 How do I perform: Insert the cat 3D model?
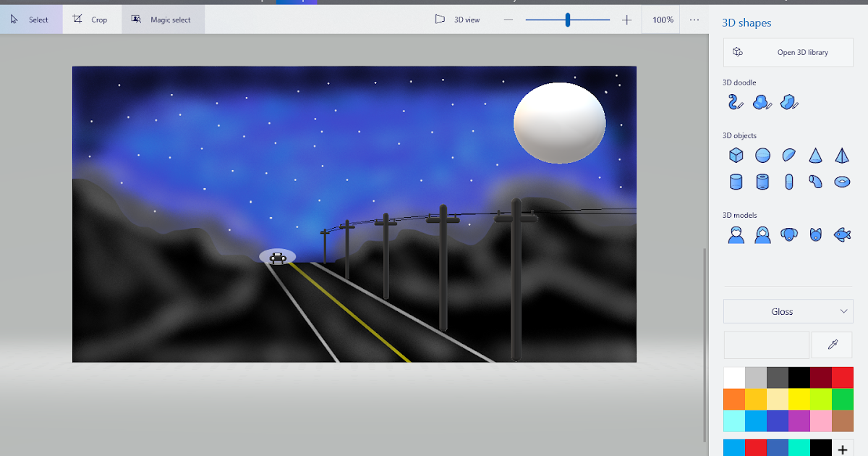[x=815, y=234]
